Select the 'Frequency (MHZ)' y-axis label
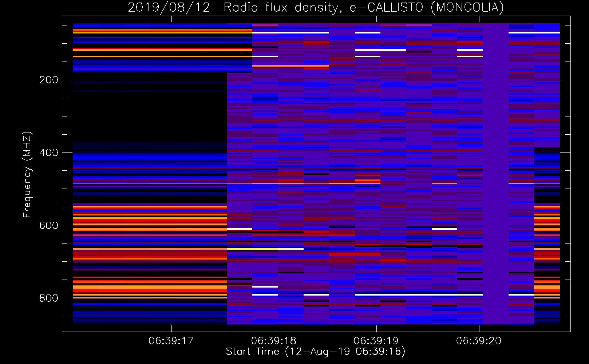 coord(27,175)
